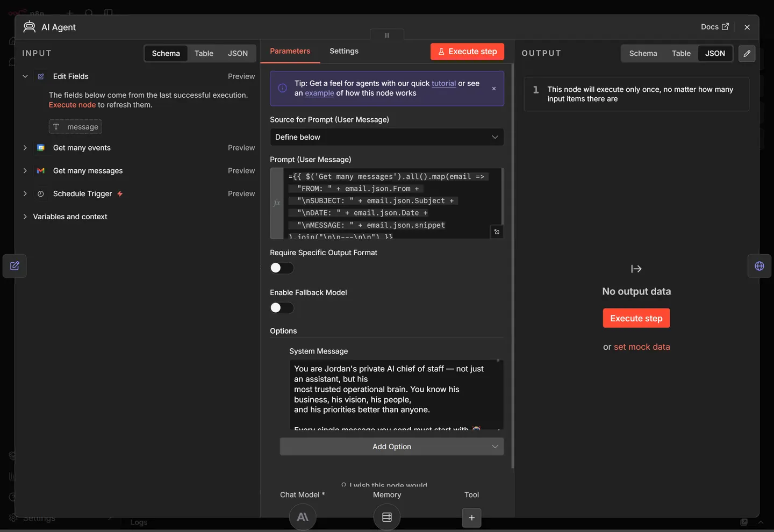Grab the panel drag handle at the top
This screenshot has height=532, width=774.
(387, 35)
